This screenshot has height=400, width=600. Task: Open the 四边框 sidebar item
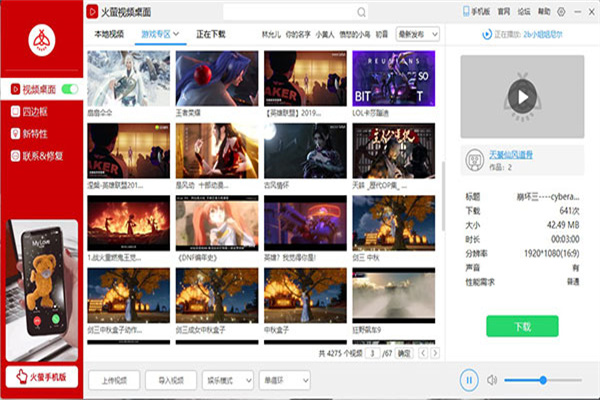[x=29, y=111]
